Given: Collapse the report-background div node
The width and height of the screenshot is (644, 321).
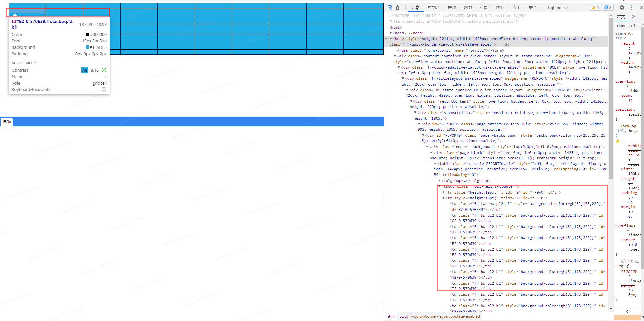Looking at the screenshot, I should (x=427, y=147).
